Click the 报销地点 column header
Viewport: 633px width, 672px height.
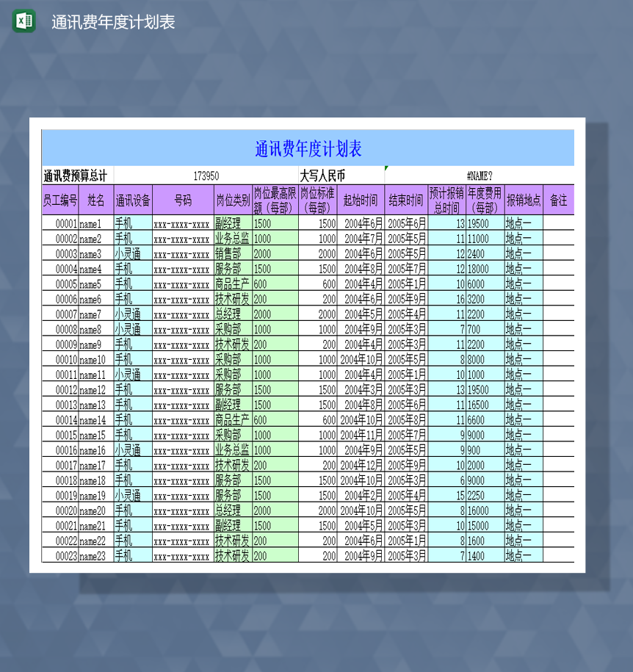click(x=521, y=200)
